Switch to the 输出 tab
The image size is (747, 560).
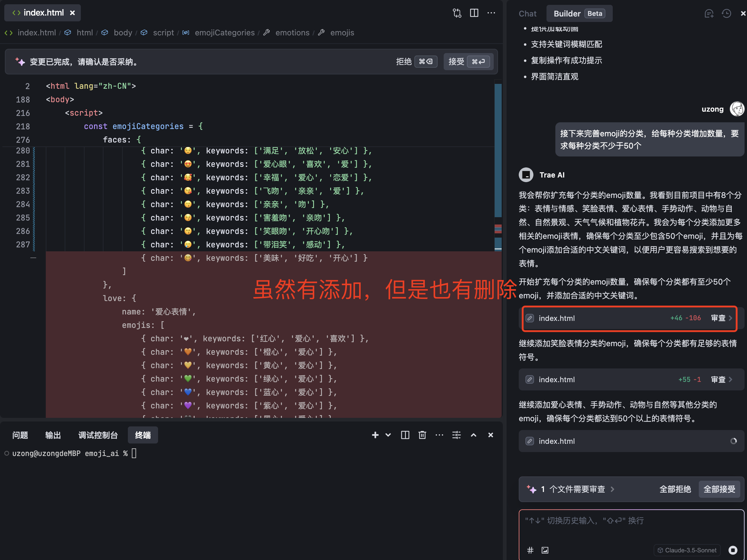coord(53,435)
